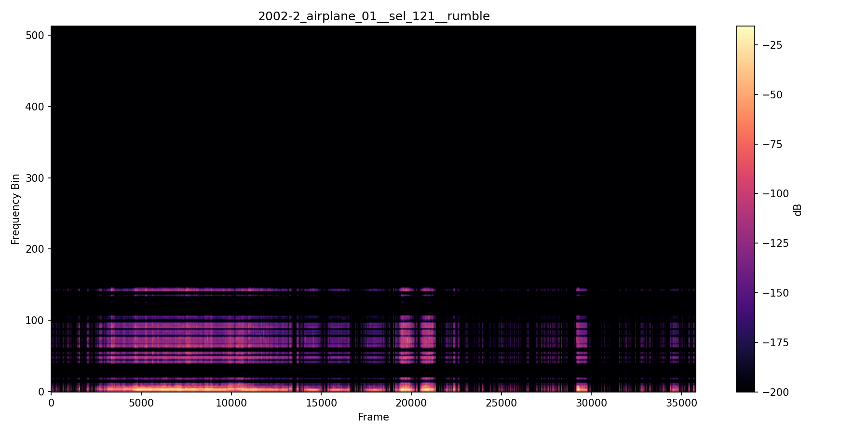Click the 5000 tick on the Frame axis
Viewport: 868px width, 434px height.
tap(141, 403)
